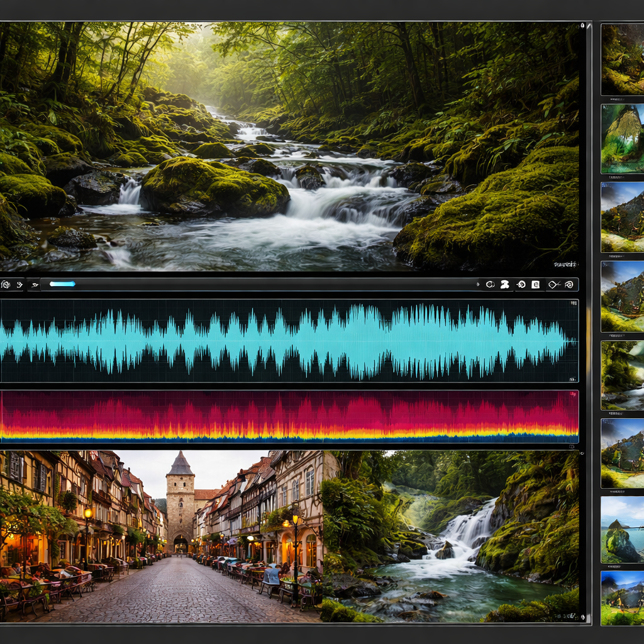The height and width of the screenshot is (644, 644).
Task: Click the old town street image at bottom left
Action: (x=160, y=536)
